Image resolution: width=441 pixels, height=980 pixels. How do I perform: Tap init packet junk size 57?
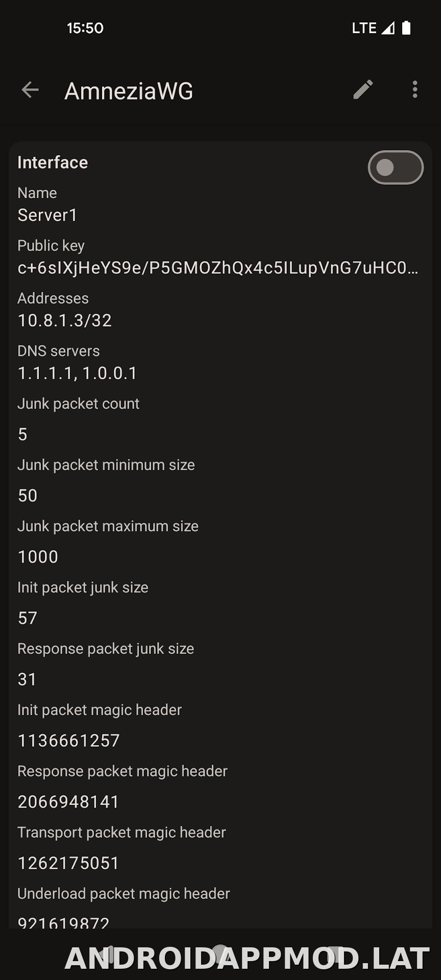pos(28,618)
